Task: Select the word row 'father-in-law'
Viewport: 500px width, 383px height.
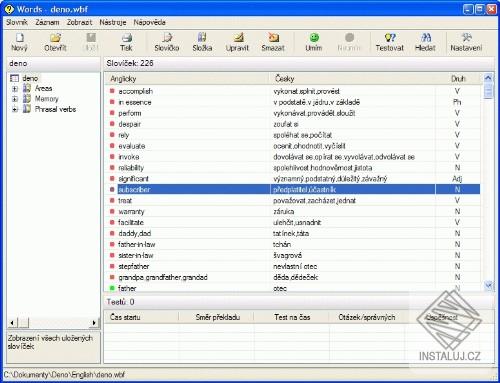Action: coord(293,244)
